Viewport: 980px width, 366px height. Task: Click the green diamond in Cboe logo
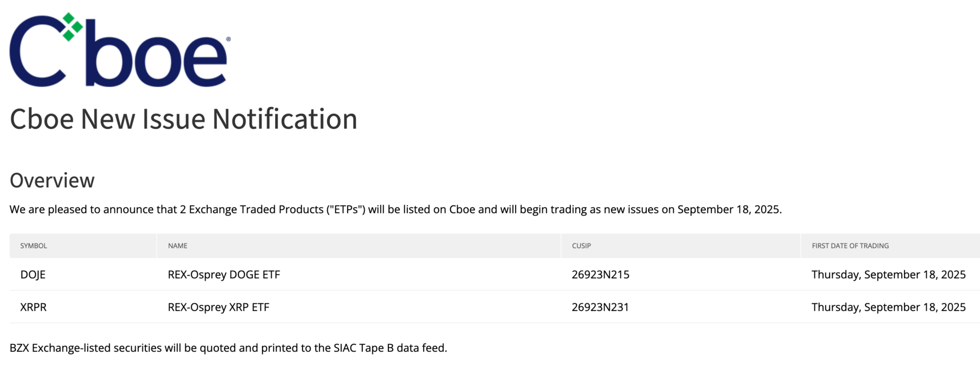pyautogui.click(x=72, y=27)
